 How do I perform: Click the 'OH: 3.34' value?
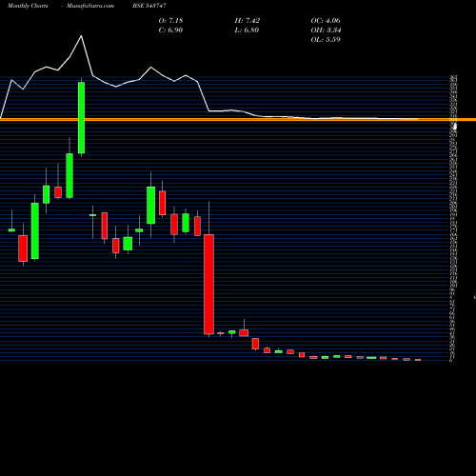pyautogui.click(x=326, y=30)
